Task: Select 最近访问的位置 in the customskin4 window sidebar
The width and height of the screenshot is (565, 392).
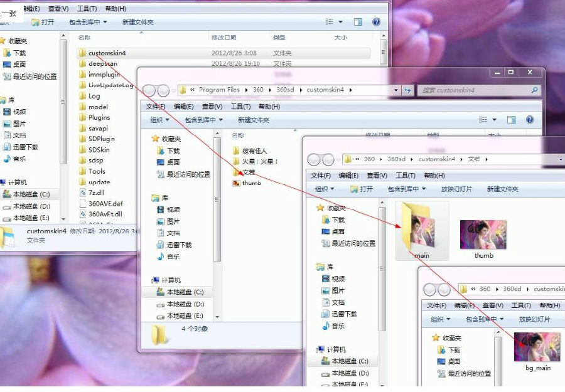Action: [x=183, y=174]
